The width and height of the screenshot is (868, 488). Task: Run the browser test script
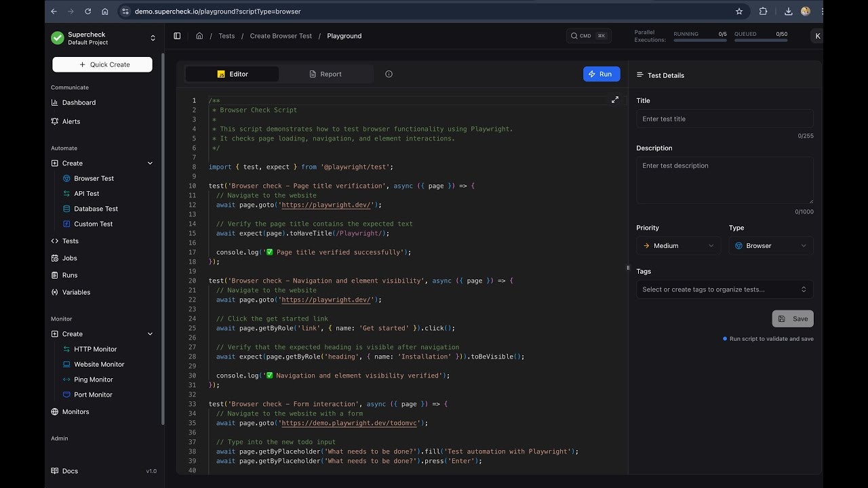[x=601, y=74]
